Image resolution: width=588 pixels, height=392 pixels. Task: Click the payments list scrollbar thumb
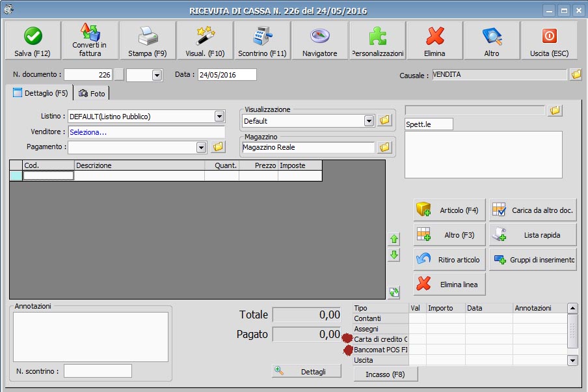(x=572, y=331)
